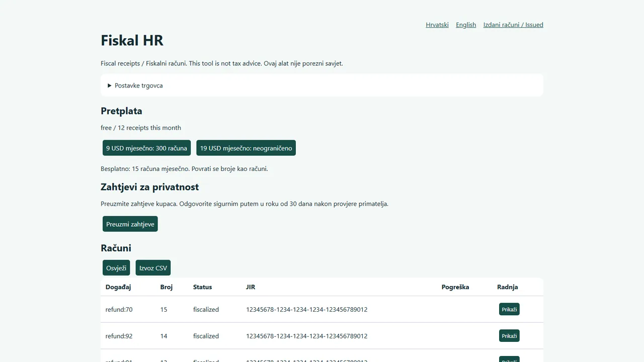Show the refund:92 receipt with Prikaži

(x=509, y=336)
